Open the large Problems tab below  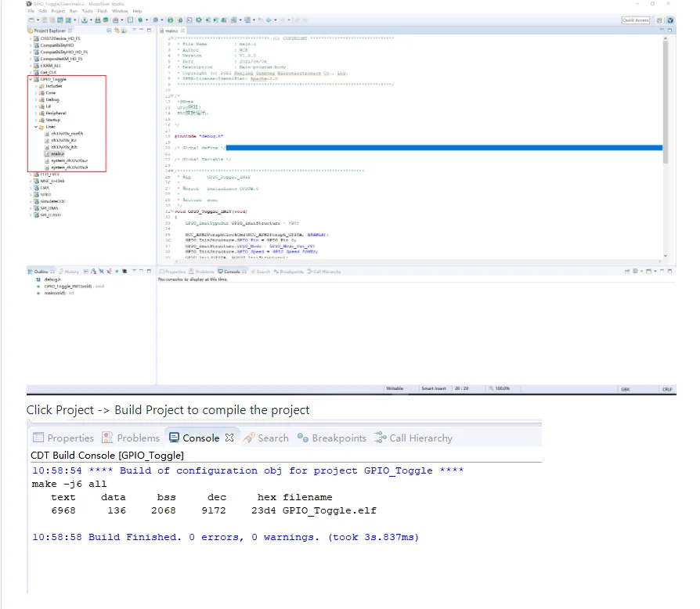click(x=131, y=438)
